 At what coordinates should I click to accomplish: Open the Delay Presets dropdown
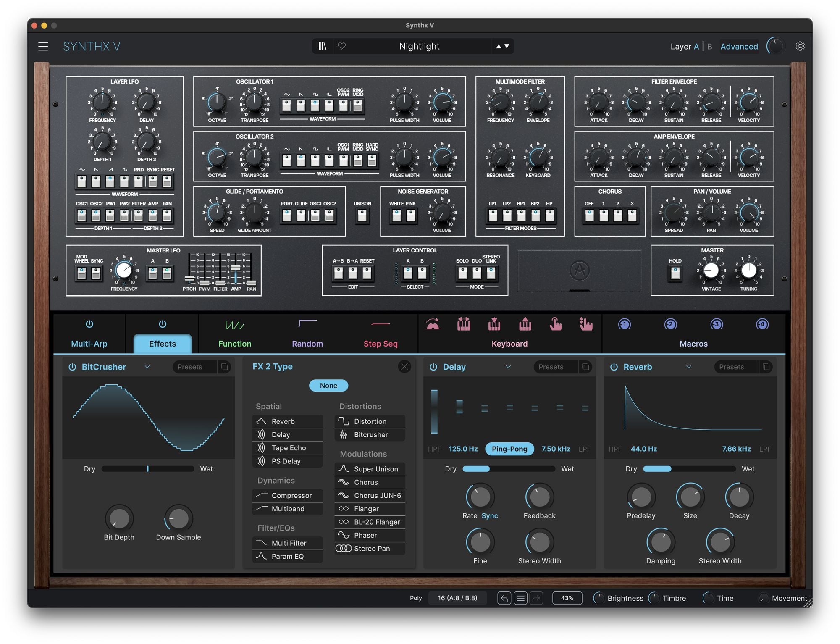pyautogui.click(x=551, y=367)
